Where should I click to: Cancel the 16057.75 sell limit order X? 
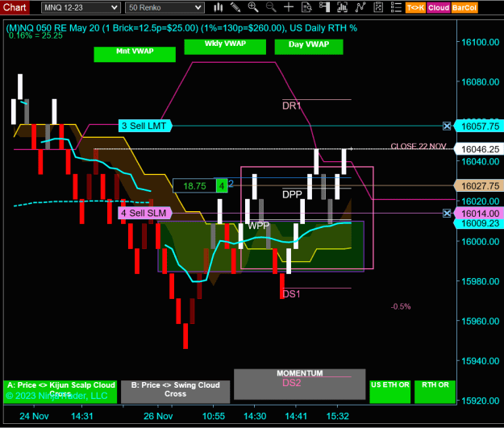coord(447,126)
